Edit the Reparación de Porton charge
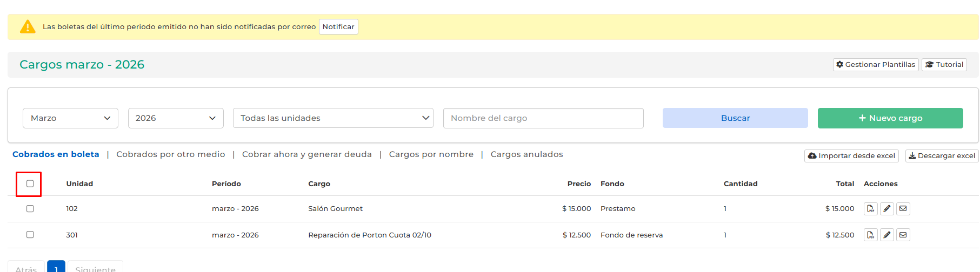This screenshot has width=980, height=272. pyautogui.click(x=887, y=235)
